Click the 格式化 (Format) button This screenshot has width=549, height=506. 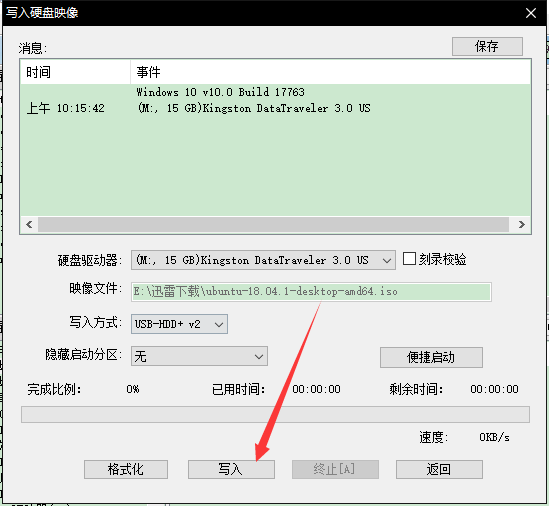point(126,469)
